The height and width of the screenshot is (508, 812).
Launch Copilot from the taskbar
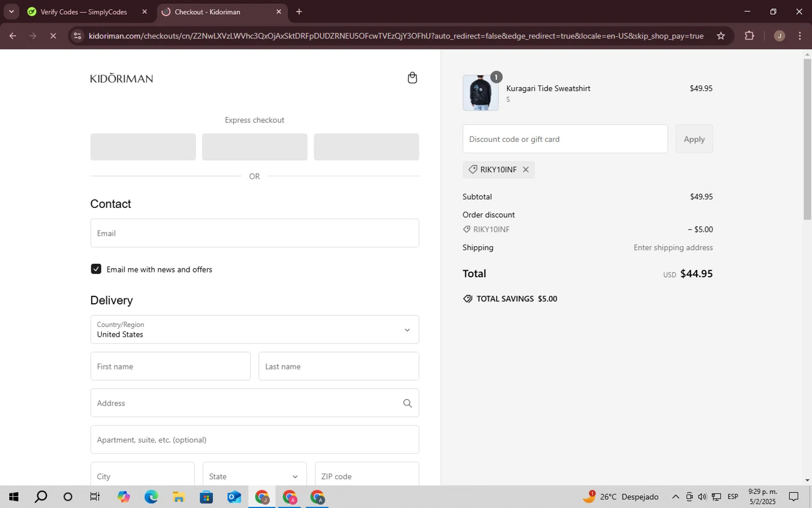click(123, 497)
